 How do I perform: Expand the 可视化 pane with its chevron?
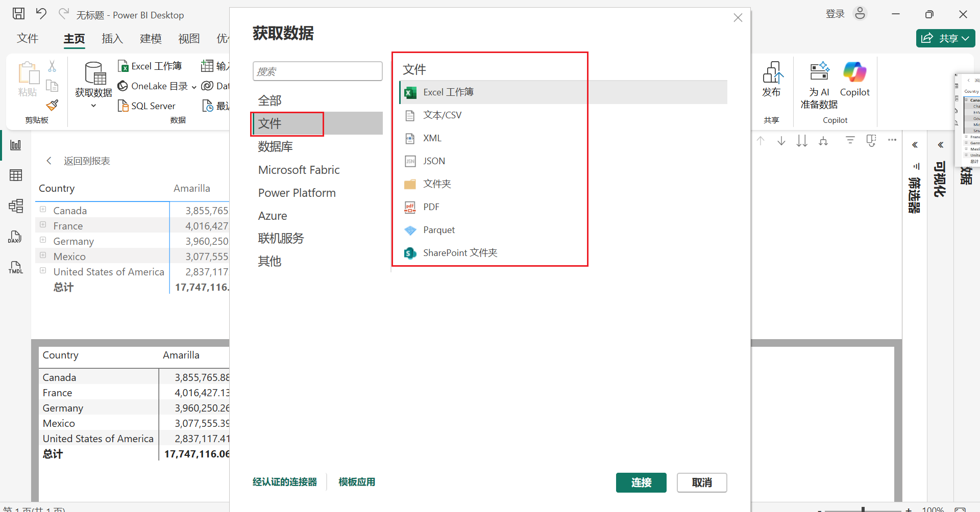(x=941, y=145)
